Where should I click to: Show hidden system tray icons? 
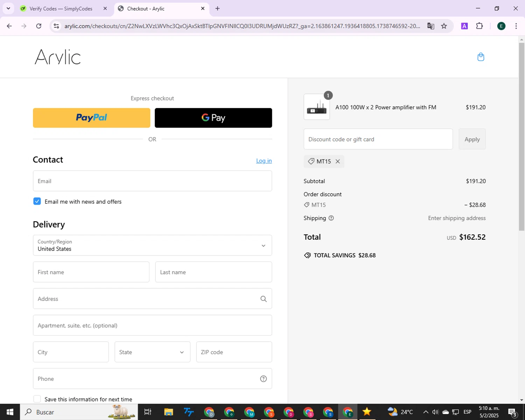coord(426,412)
